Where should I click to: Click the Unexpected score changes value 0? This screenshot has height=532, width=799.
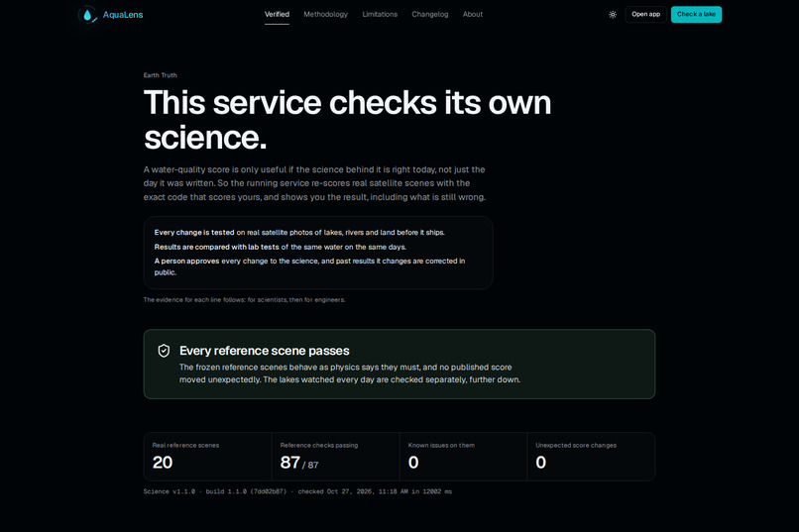tap(540, 463)
